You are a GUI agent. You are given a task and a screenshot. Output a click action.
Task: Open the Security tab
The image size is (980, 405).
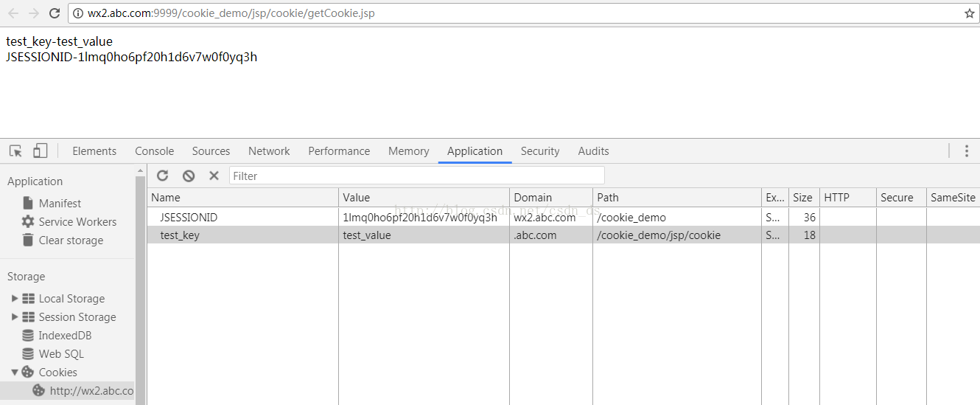pyautogui.click(x=540, y=150)
